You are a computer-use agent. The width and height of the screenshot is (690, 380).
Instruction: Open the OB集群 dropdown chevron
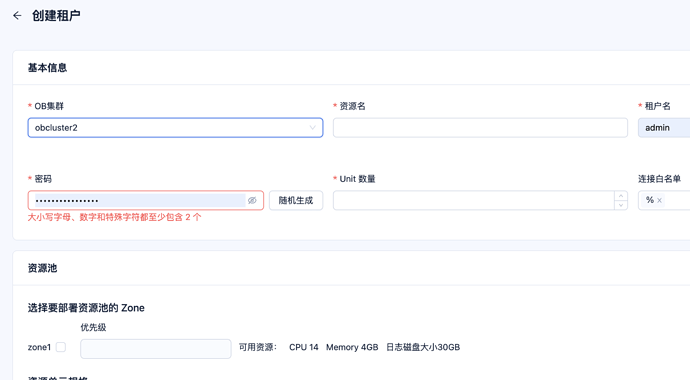312,128
